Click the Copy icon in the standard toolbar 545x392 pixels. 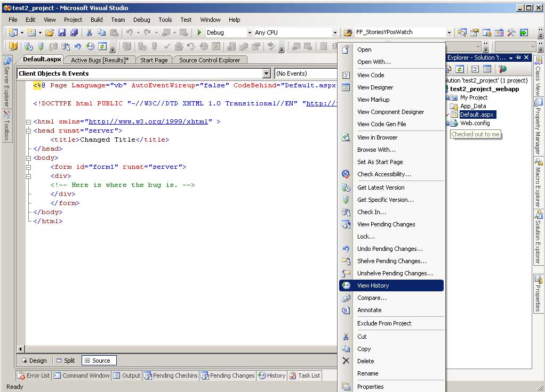tap(101, 32)
